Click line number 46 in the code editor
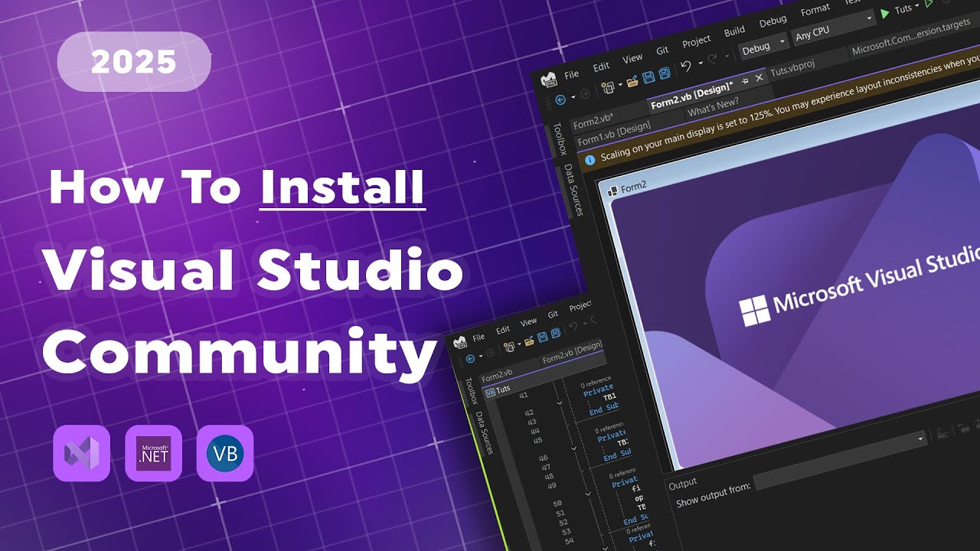Image resolution: width=980 pixels, height=551 pixels. tap(543, 458)
